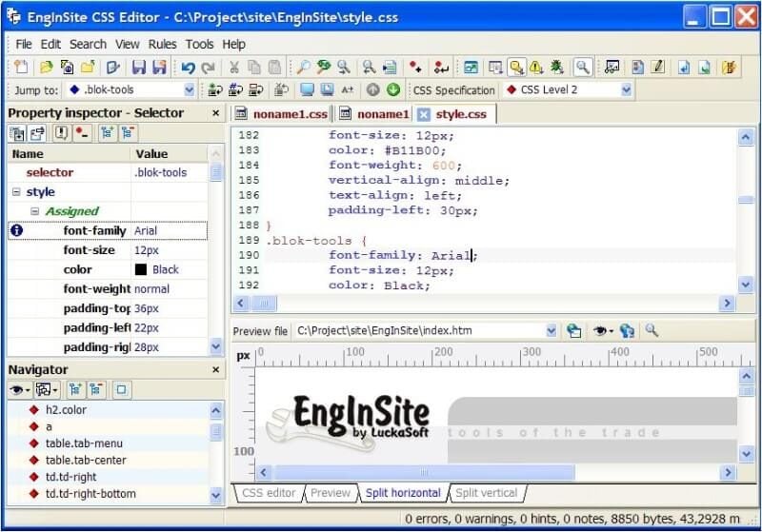The height and width of the screenshot is (532, 762).
Task: Click the magnifier icon in preview bar
Action: click(652, 331)
